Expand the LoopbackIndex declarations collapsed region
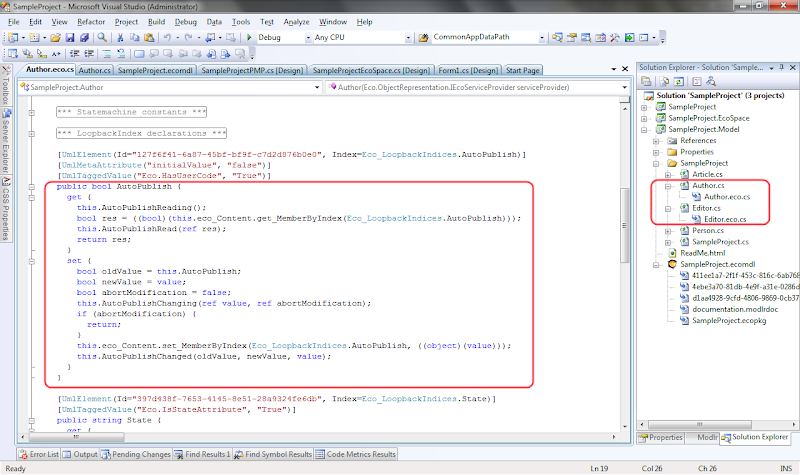This screenshot has width=800, height=475. (x=33, y=132)
